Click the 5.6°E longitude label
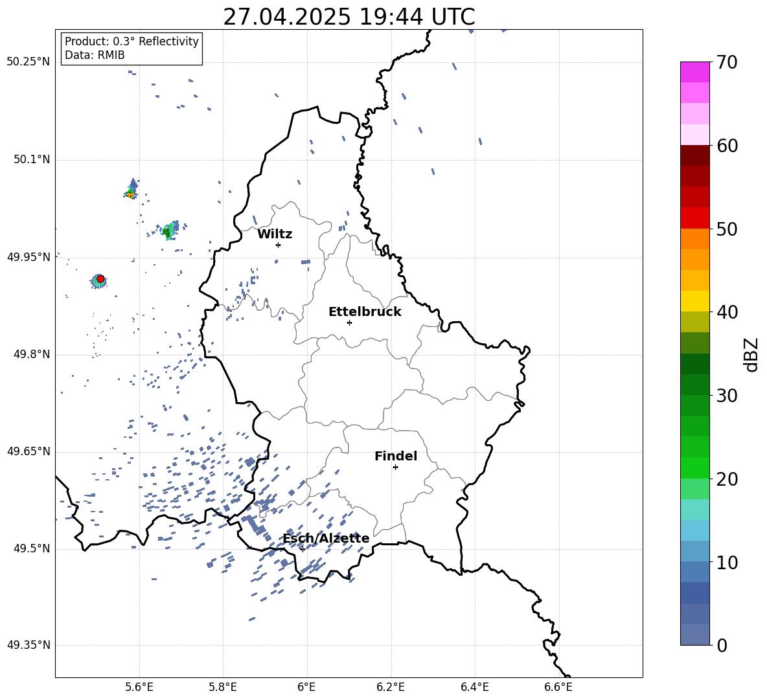The height and width of the screenshot is (700, 767). (139, 687)
